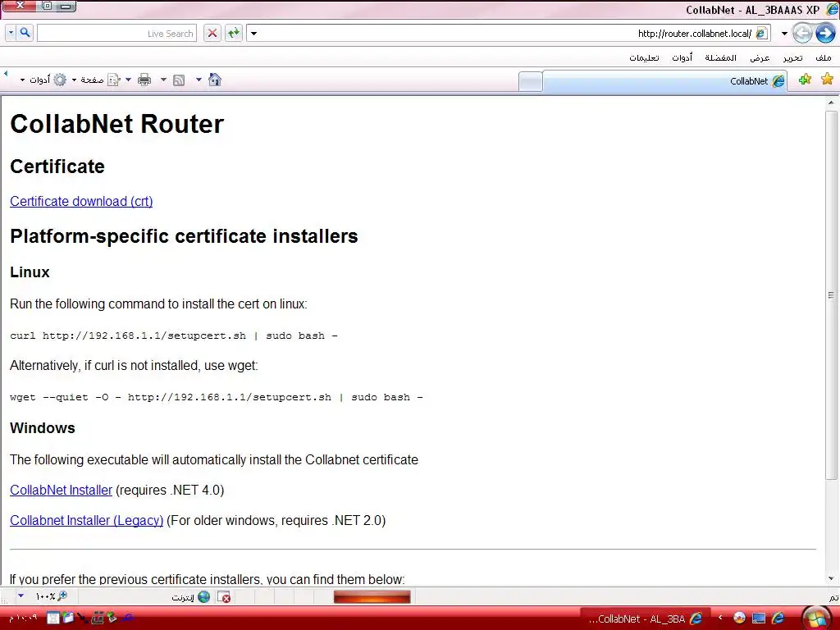
Task: Open the Print dropdown arrow
Action: pyautogui.click(x=128, y=80)
